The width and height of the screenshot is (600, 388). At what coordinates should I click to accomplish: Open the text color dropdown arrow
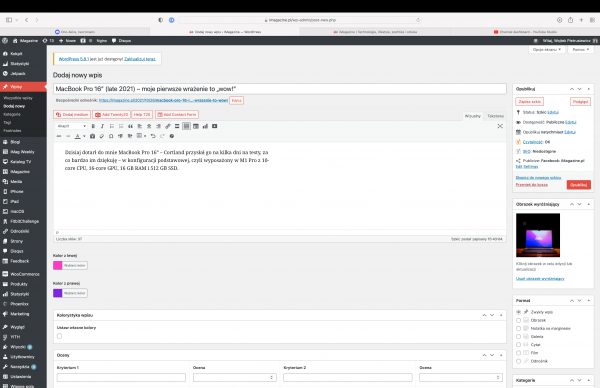point(84,136)
